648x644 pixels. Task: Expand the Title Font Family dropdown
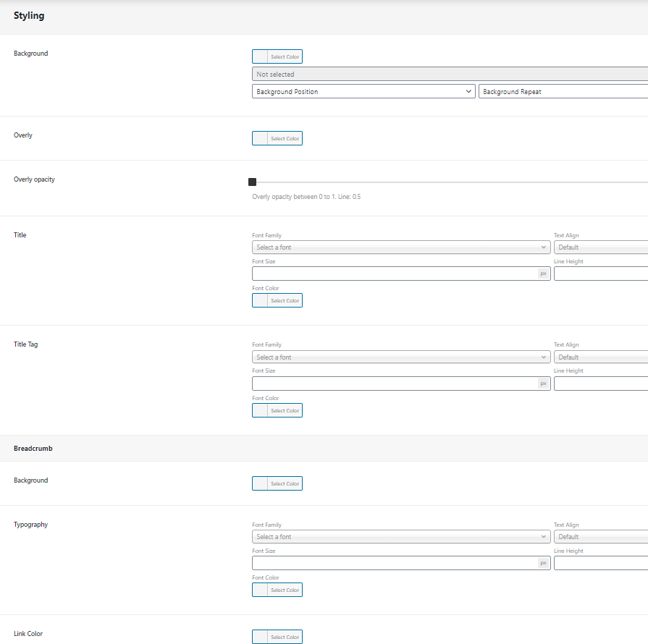[x=401, y=247]
